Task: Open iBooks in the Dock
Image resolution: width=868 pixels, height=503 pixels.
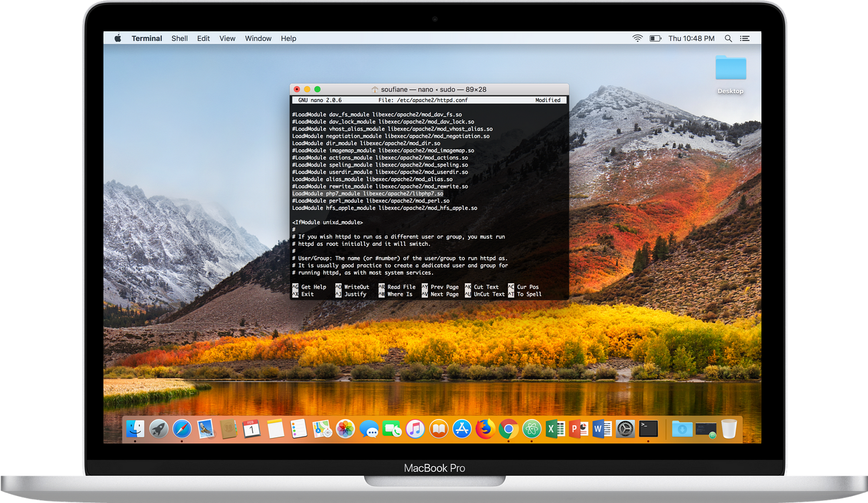Action: [x=438, y=429]
